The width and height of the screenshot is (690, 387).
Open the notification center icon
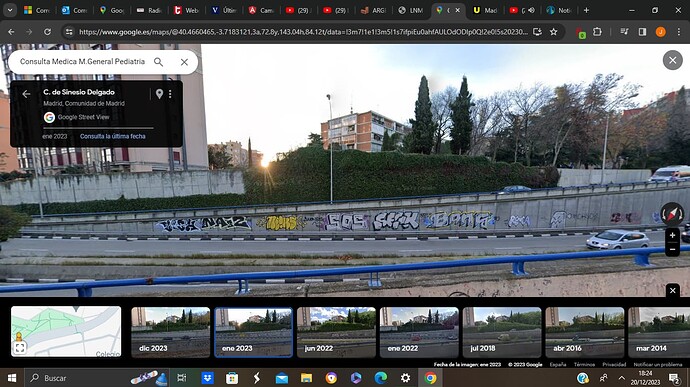click(x=674, y=378)
